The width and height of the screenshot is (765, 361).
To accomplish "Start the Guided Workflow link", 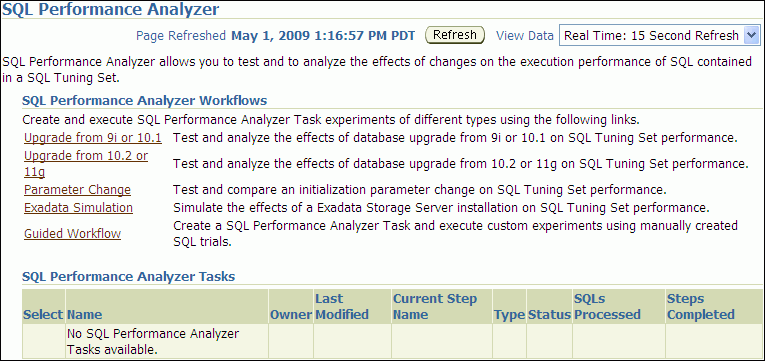I will pyautogui.click(x=73, y=234).
